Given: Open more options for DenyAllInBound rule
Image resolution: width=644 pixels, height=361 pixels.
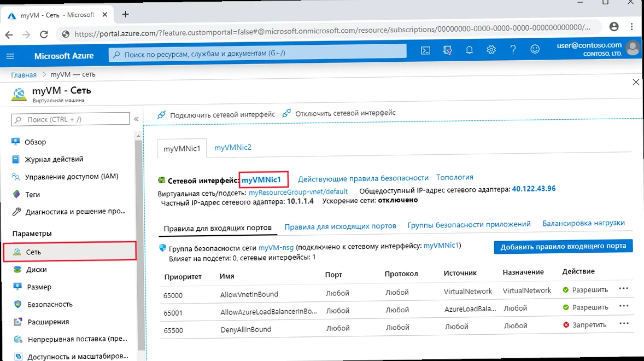Looking at the screenshot, I should [624, 324].
